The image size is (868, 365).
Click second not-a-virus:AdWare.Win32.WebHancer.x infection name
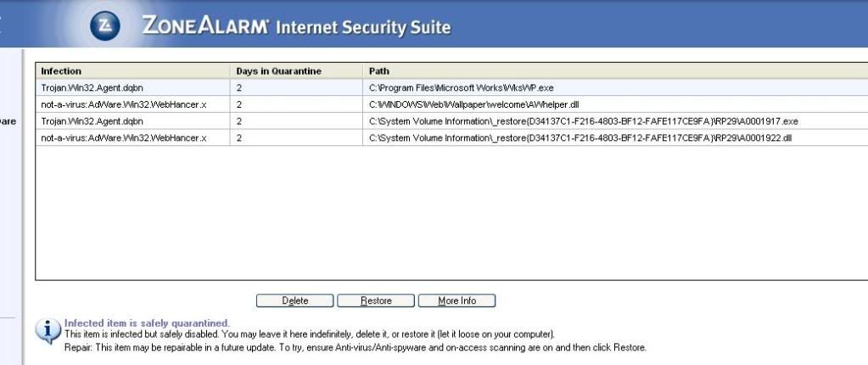pyautogui.click(x=123, y=138)
